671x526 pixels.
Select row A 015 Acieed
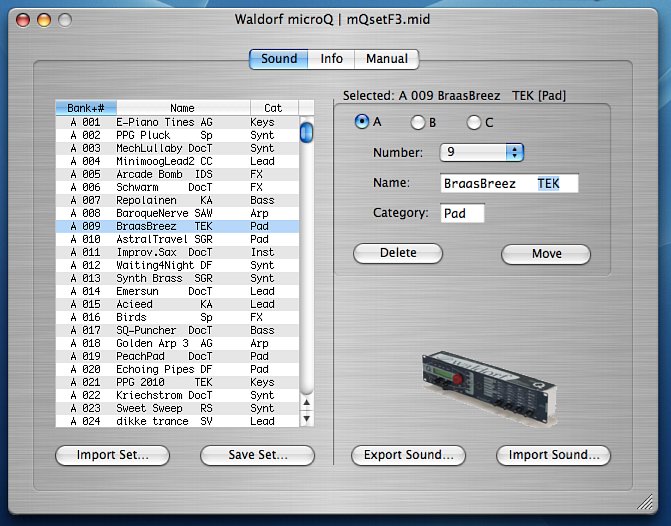click(x=177, y=304)
